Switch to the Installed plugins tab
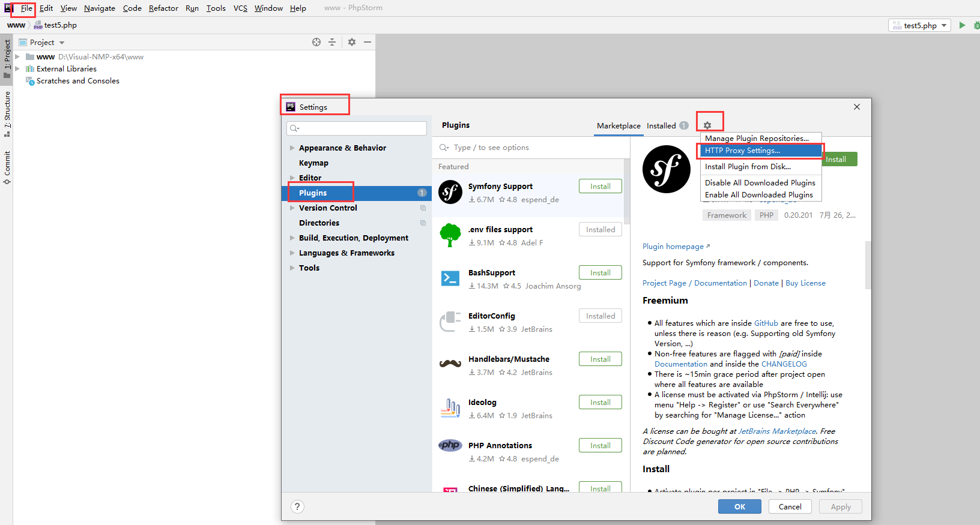 (x=661, y=126)
